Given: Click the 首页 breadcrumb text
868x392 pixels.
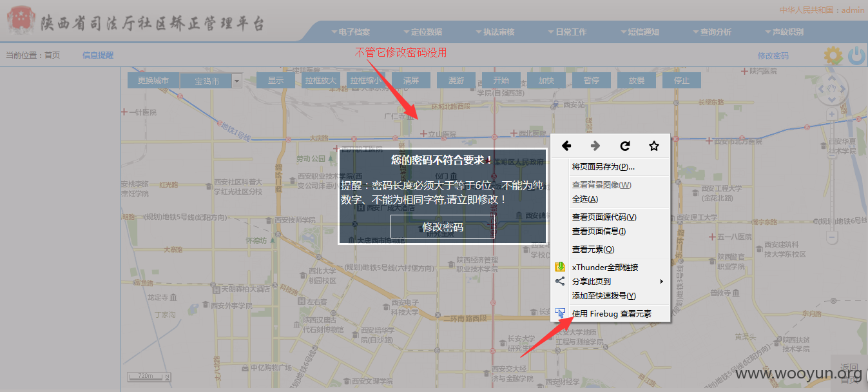Looking at the screenshot, I should click(52, 55).
